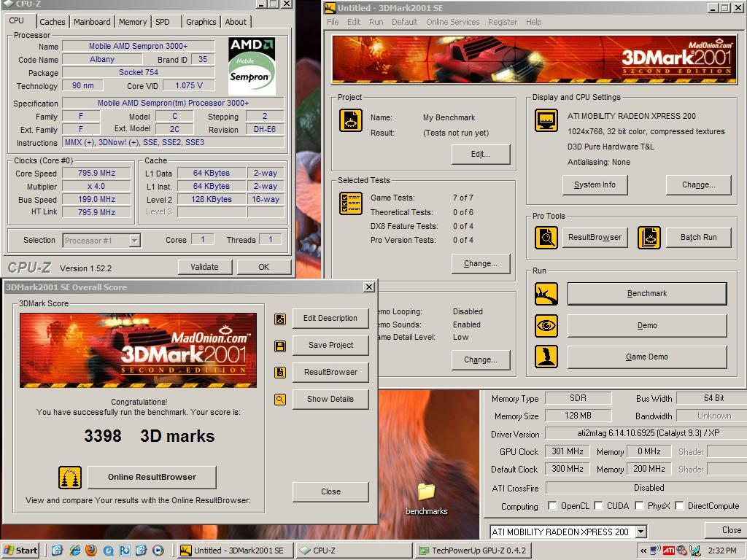Switch to CPU-Z taskbar item
This screenshot has width=747, height=560.
pos(355,551)
